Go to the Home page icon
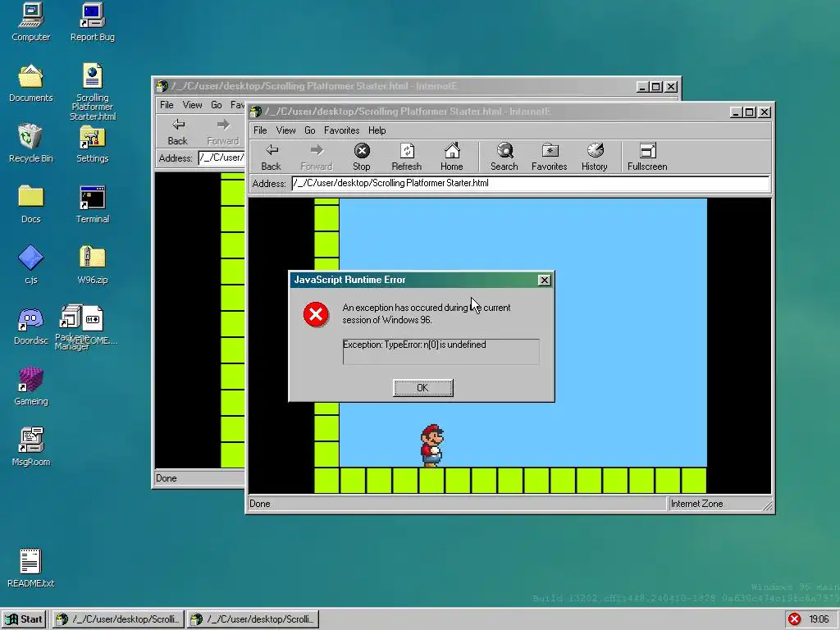Image resolution: width=840 pixels, height=630 pixels. pyautogui.click(x=452, y=157)
